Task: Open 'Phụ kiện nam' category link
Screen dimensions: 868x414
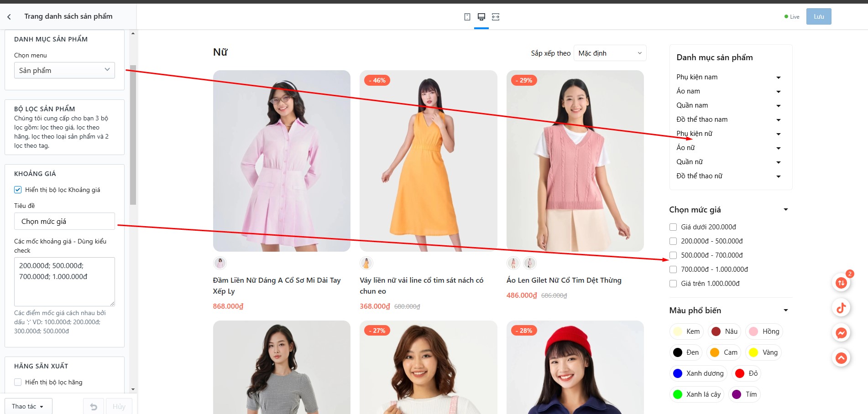Action: [x=697, y=77]
